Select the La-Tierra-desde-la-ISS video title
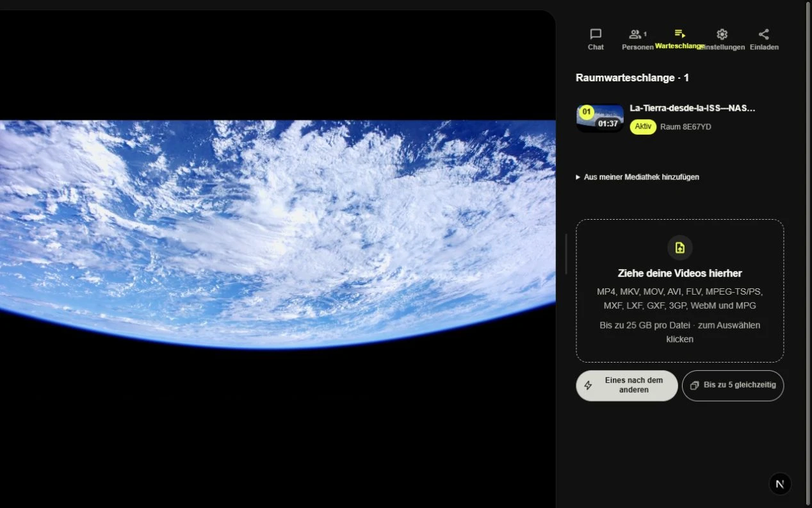Screen dimensions: 812x508 pyautogui.click(x=692, y=108)
